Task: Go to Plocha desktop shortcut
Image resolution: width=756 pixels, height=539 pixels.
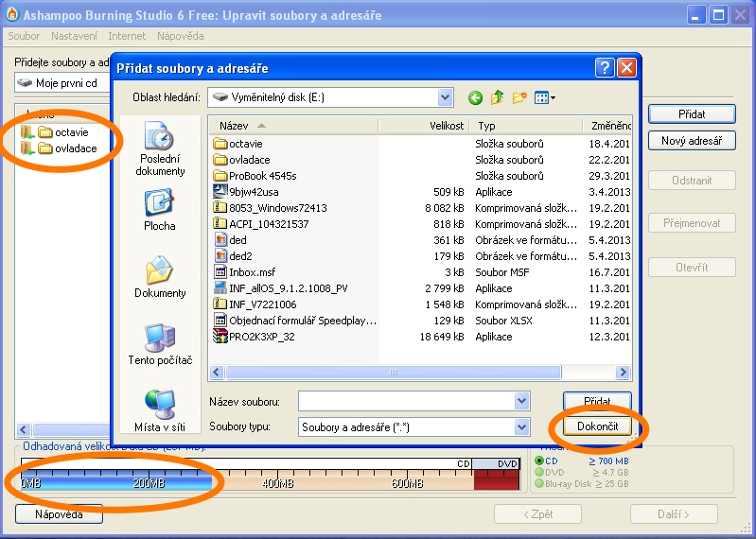Action: click(x=160, y=210)
